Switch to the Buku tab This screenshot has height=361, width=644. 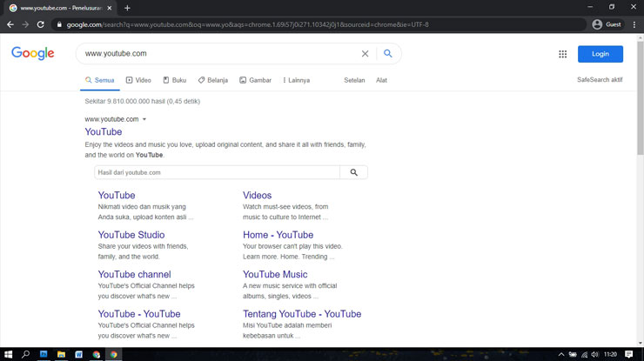[175, 80]
